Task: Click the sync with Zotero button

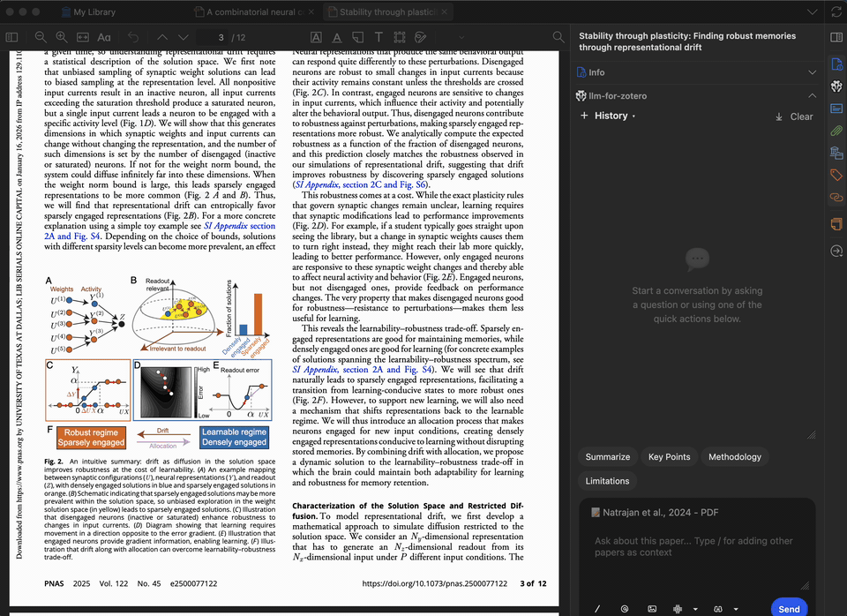Action: tap(836, 11)
